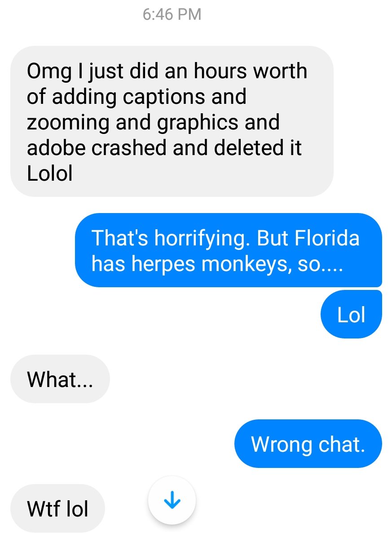This screenshot has width=392, height=534.
Task: Select the 'of adding captions and' line
Action: click(x=137, y=96)
